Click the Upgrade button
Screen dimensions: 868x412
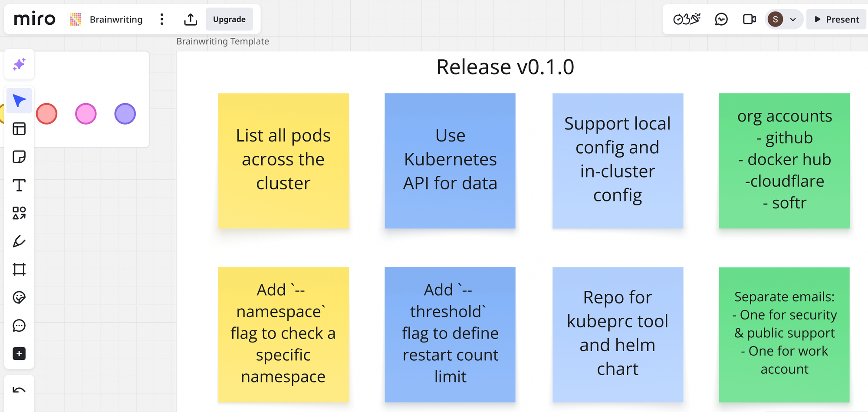pyautogui.click(x=229, y=20)
